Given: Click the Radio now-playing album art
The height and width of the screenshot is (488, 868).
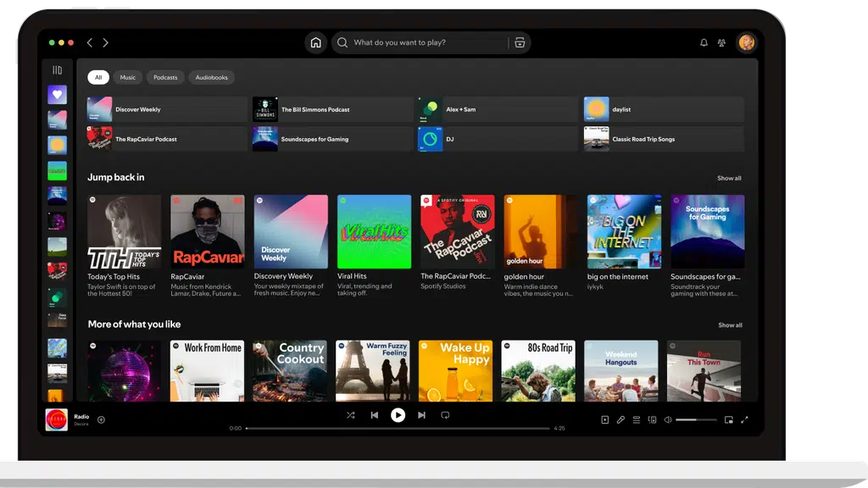Looking at the screenshot, I should (57, 420).
